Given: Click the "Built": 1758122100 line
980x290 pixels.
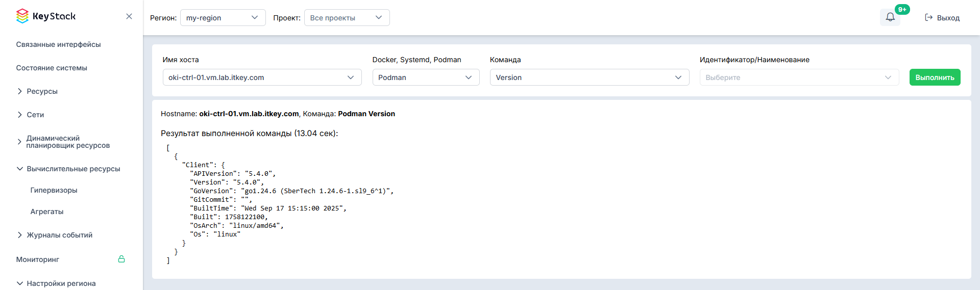Looking at the screenshot, I should (229, 217).
